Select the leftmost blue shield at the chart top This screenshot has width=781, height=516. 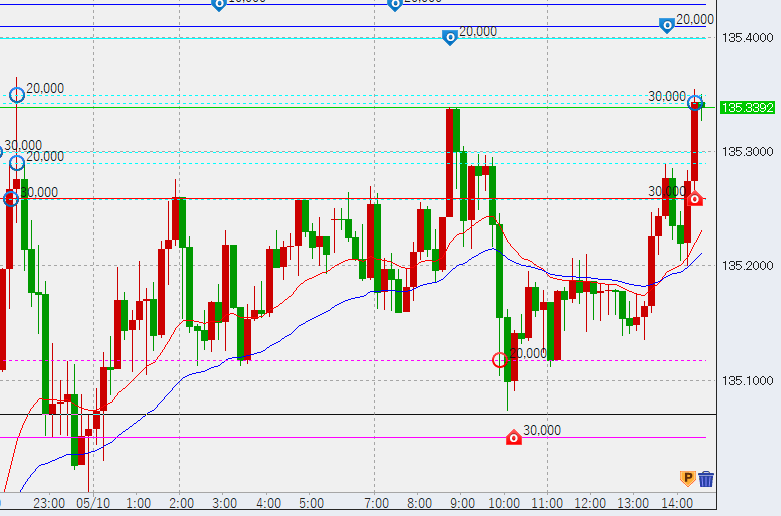(219, 4)
